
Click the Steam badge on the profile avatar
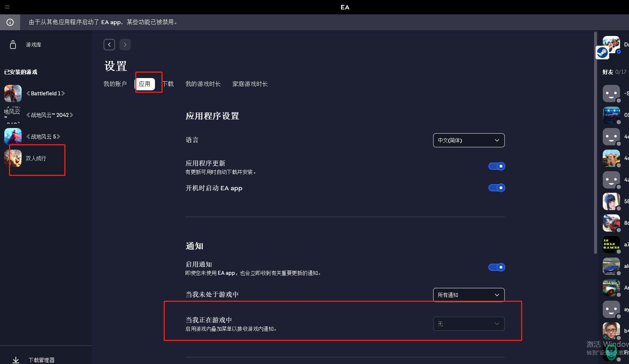[x=602, y=53]
